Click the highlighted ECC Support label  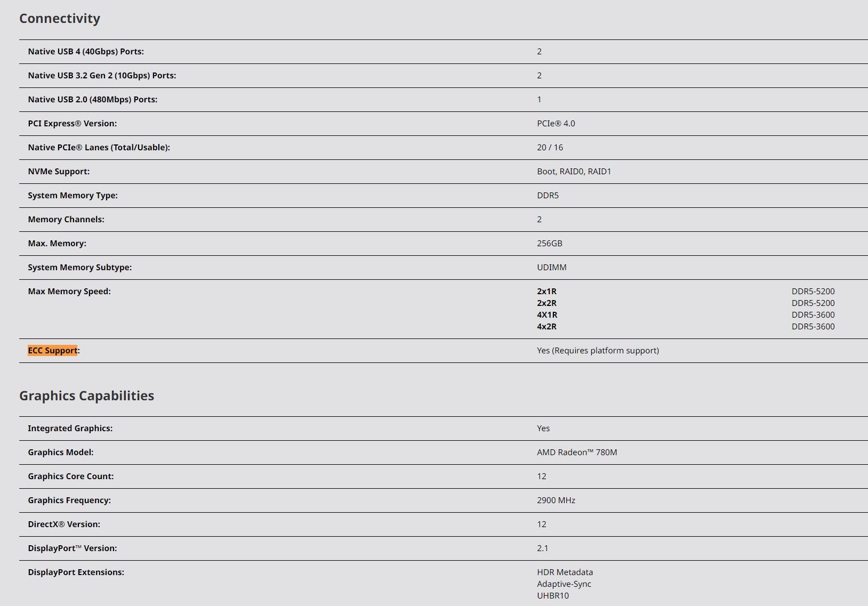pos(53,351)
